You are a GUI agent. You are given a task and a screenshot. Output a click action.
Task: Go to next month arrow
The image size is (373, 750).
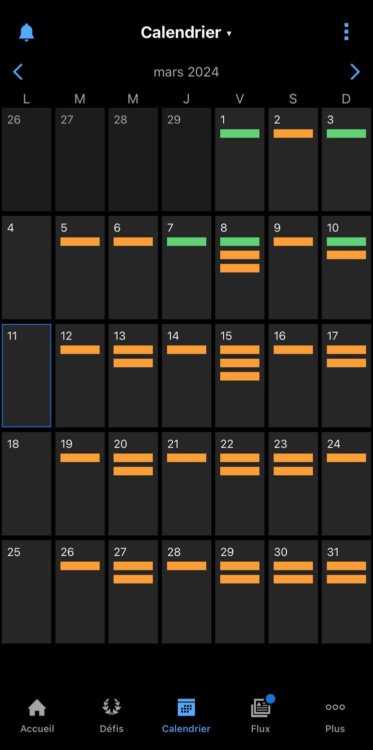click(354, 72)
